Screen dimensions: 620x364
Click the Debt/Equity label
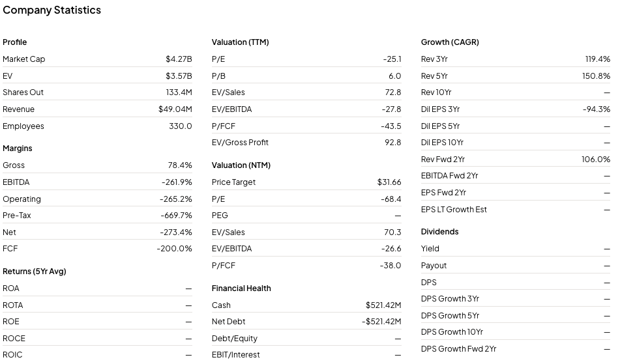click(x=235, y=339)
